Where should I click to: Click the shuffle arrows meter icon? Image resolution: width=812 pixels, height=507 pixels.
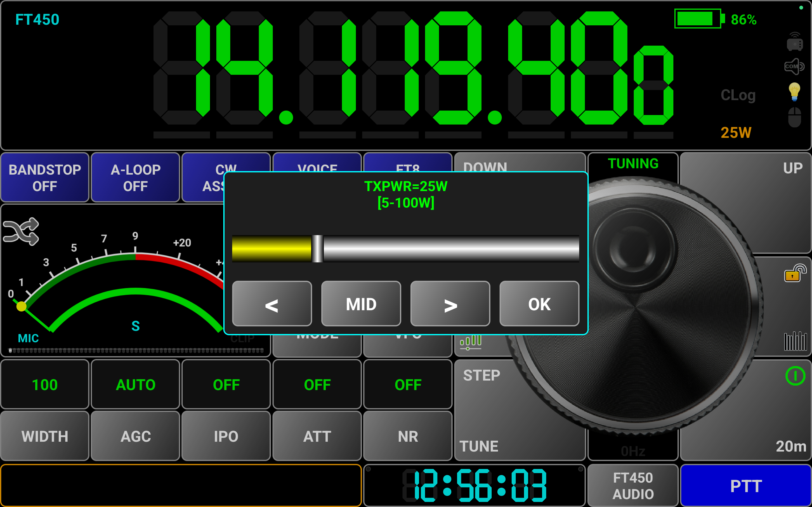(21, 231)
